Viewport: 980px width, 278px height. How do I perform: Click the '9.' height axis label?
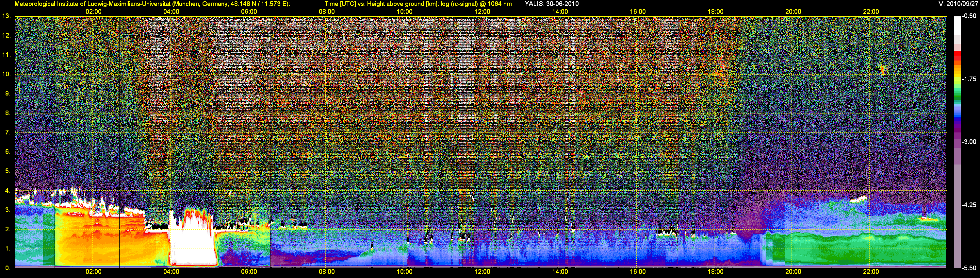point(7,93)
